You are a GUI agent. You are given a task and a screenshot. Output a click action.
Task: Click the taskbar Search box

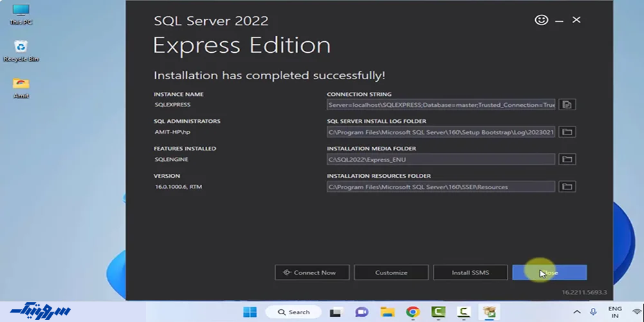pos(293,312)
